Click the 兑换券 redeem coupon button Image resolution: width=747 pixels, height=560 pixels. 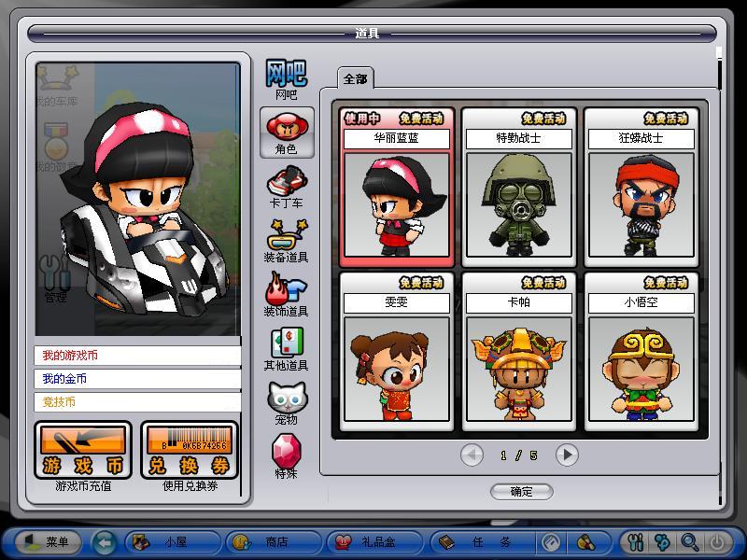point(190,452)
